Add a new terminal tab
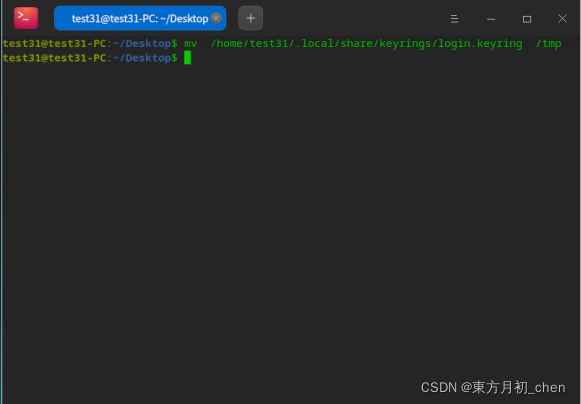This screenshot has height=404, width=581. (250, 18)
